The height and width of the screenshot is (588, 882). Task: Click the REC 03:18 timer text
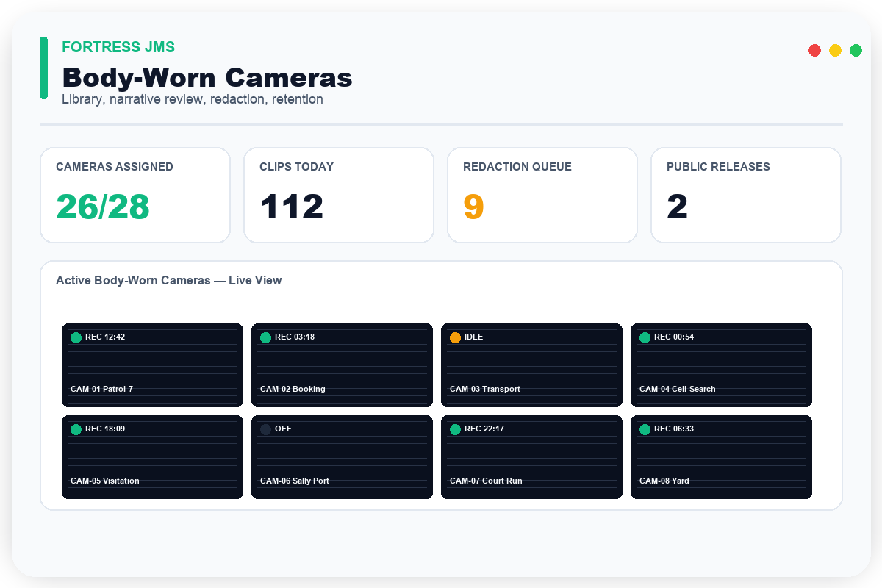click(x=295, y=337)
